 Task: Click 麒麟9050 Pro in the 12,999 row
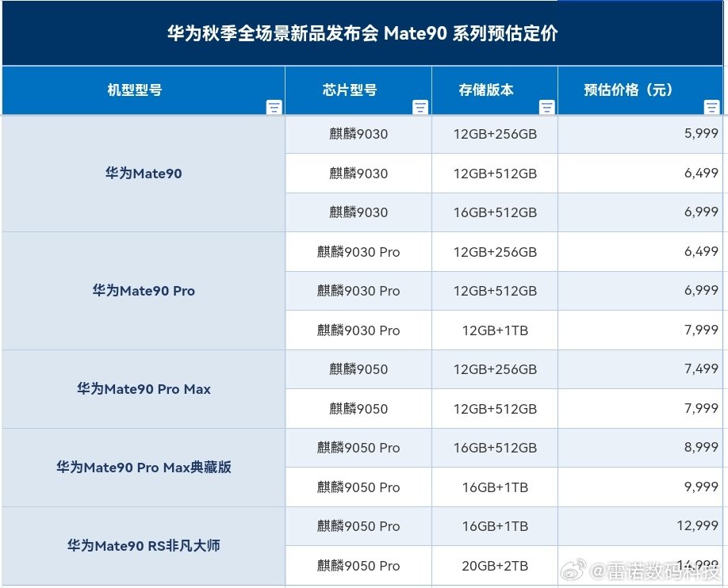point(358,526)
